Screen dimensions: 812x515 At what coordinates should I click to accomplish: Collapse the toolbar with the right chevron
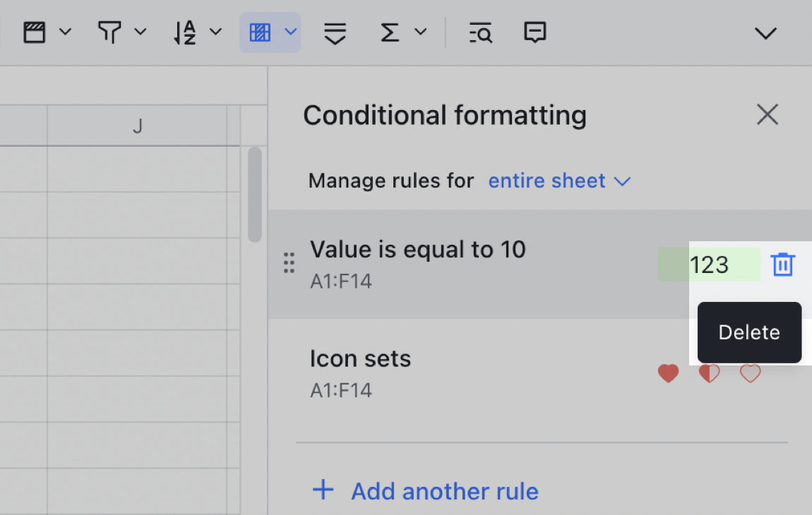pos(765,32)
